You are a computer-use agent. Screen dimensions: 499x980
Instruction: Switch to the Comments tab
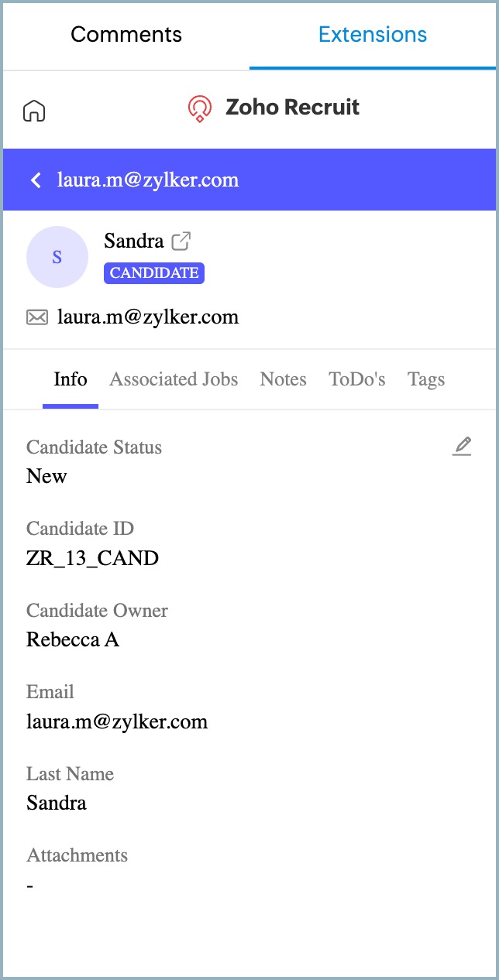[126, 35]
